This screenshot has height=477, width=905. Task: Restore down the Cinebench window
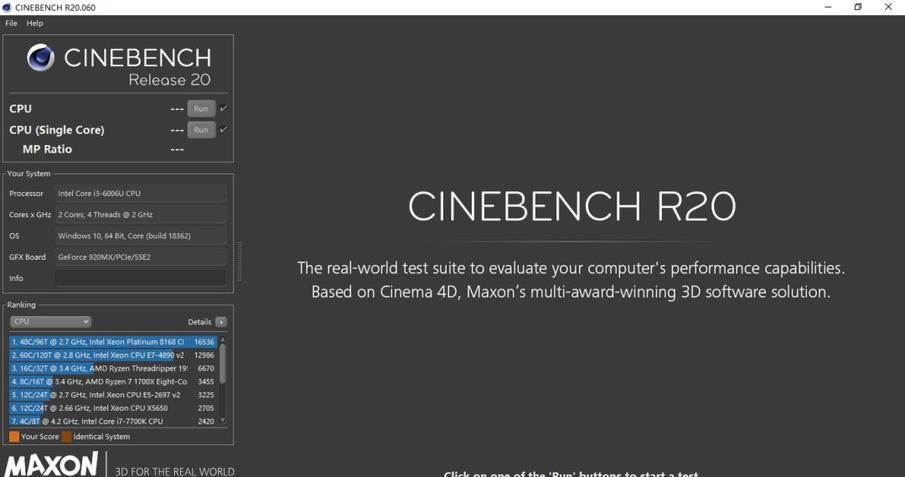[858, 7]
